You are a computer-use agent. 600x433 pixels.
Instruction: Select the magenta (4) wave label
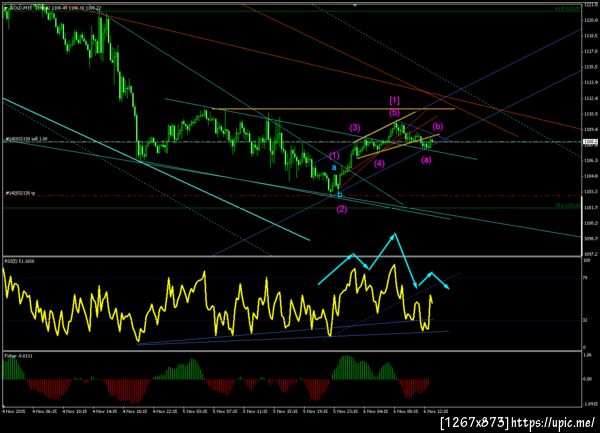tap(379, 164)
